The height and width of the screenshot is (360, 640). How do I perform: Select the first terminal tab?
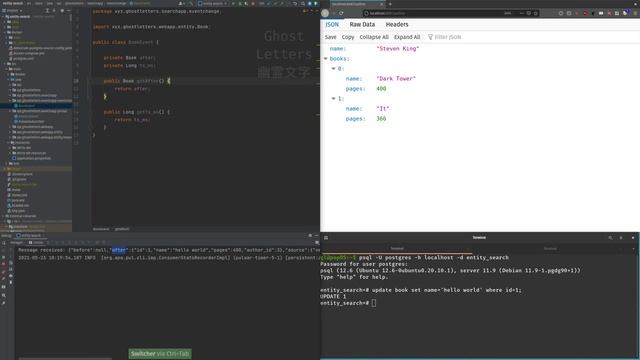pyautogui.click(x=397, y=249)
